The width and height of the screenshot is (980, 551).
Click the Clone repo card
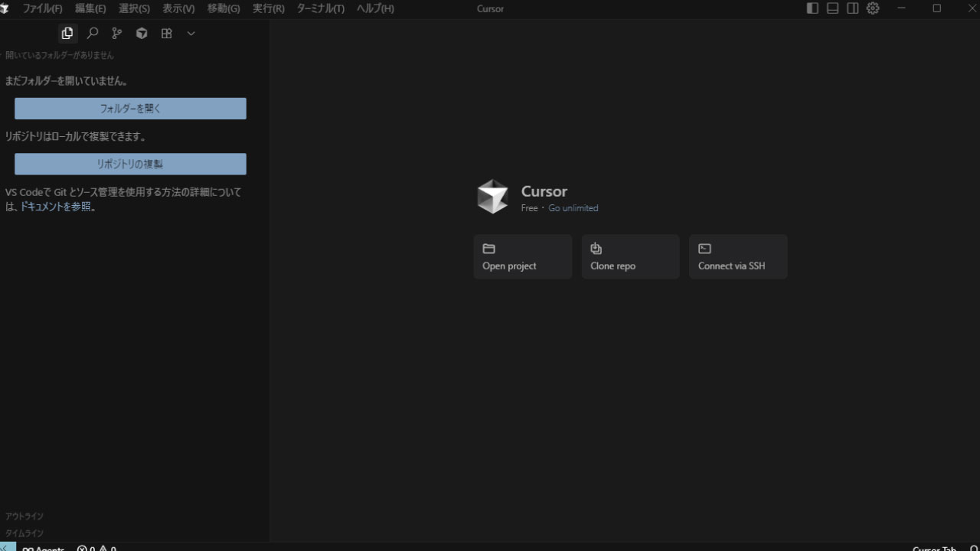point(630,256)
